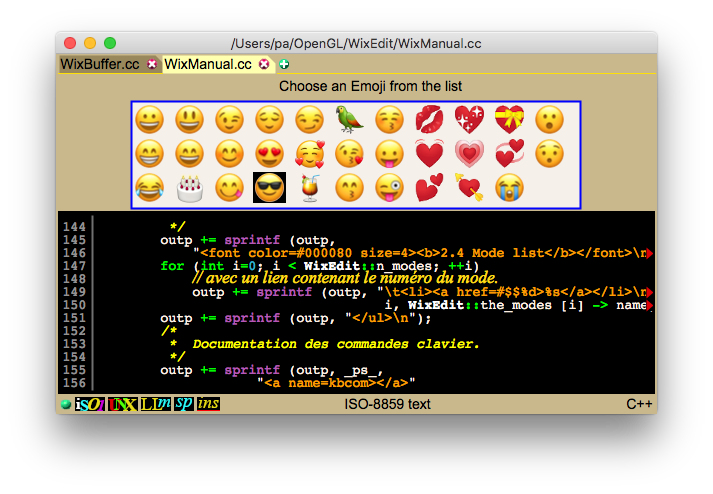Click the green status ball in status bar

pyautogui.click(x=66, y=404)
